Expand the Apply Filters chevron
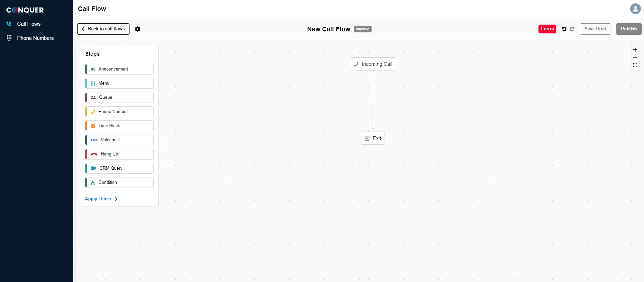Screen dimensions: 644x282 pos(116,199)
